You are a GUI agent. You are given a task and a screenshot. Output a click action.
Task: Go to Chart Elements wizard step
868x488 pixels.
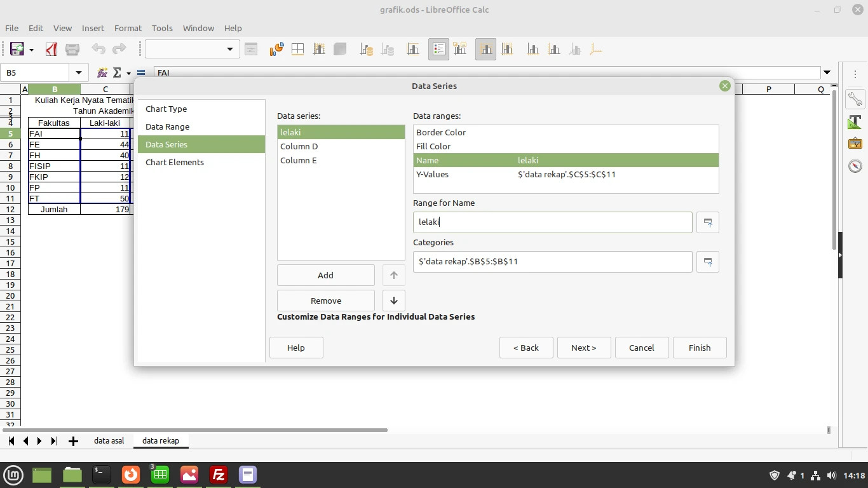[201, 162]
